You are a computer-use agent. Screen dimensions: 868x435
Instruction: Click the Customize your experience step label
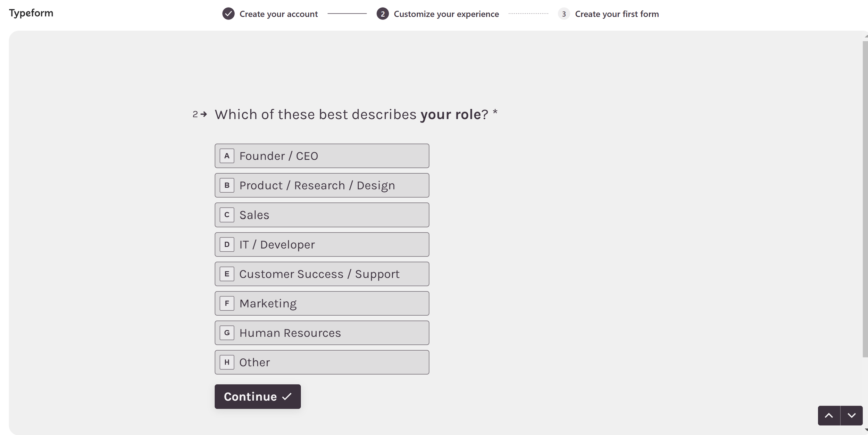(446, 14)
